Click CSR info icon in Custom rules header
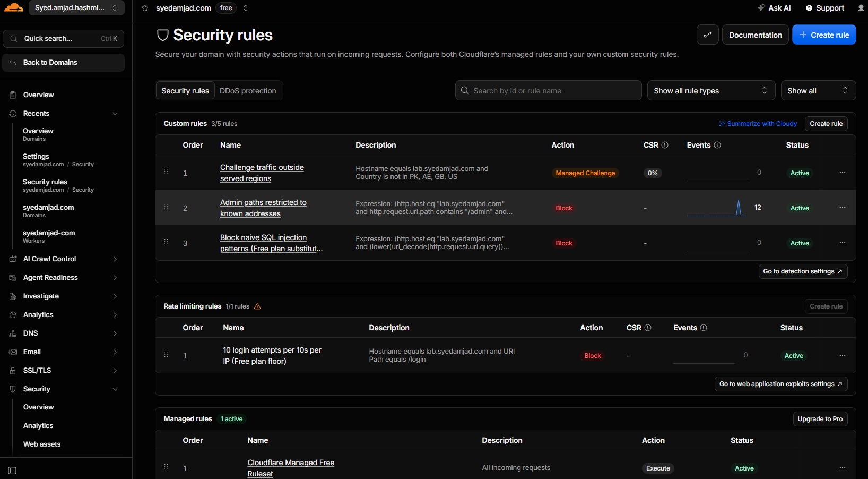The width and height of the screenshot is (868, 479). coord(665,145)
